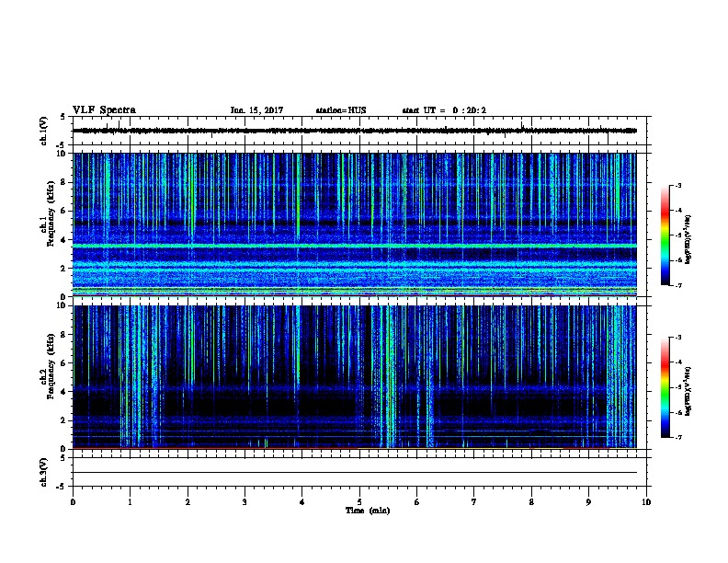
Task: Click the flat ch.3 voltage trace line
Action: coord(355,473)
